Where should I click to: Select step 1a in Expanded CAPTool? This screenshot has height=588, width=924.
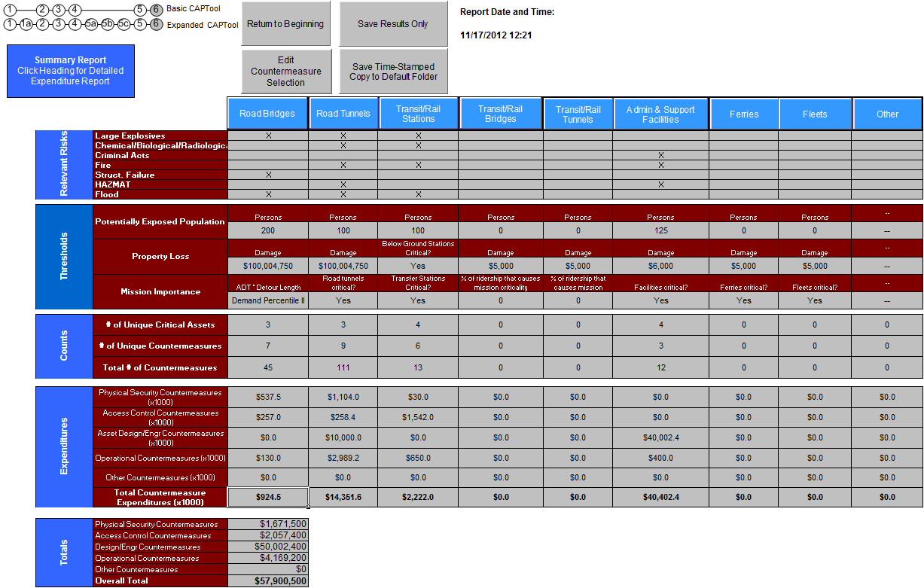pos(26,24)
